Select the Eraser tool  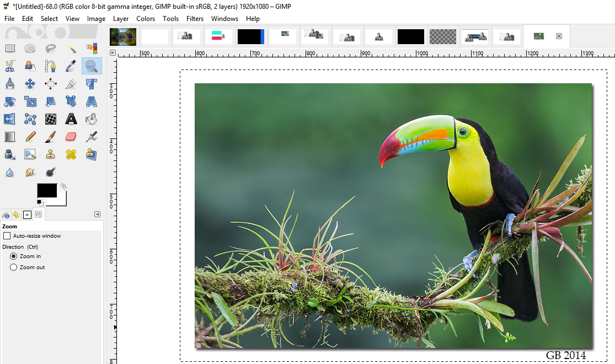pos(71,137)
